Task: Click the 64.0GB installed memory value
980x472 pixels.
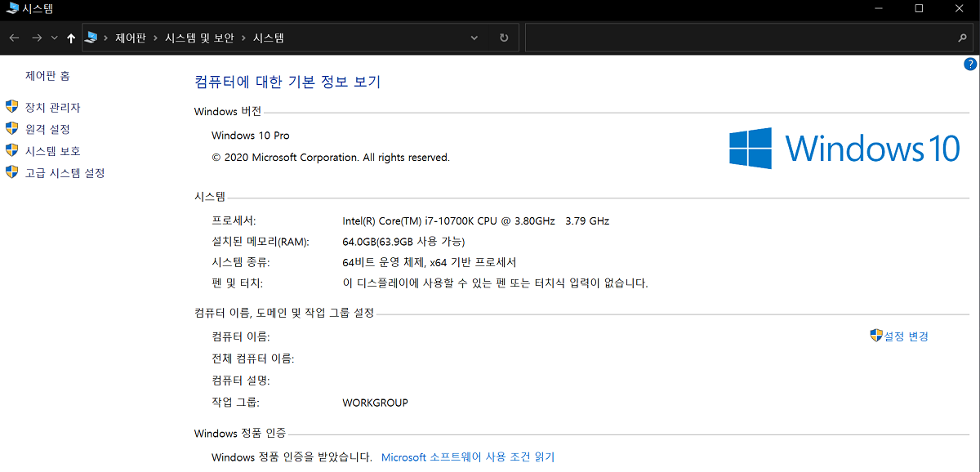Action: pos(403,242)
